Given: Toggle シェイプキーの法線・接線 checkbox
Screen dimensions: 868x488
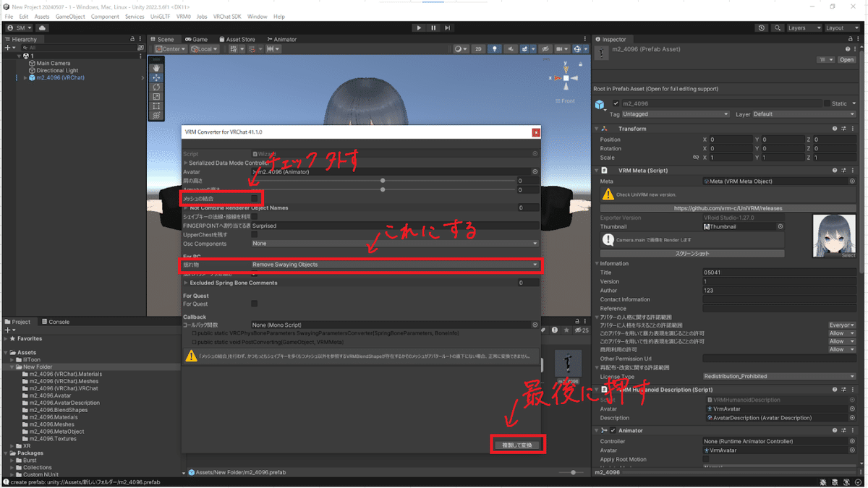Looking at the screenshot, I should 255,216.
